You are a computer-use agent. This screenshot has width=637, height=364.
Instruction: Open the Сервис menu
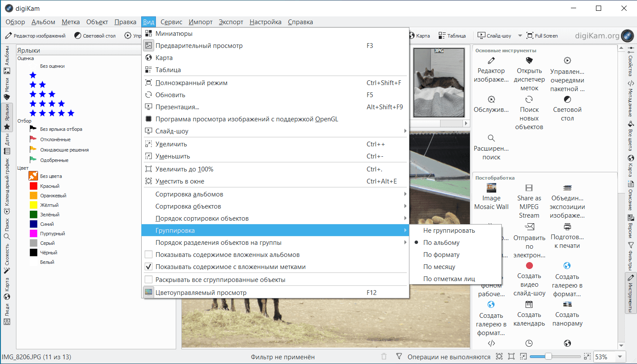click(171, 22)
